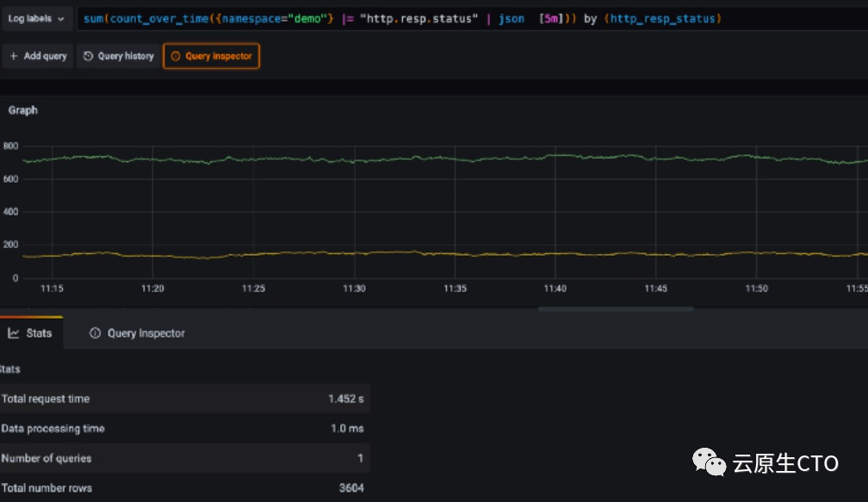The height and width of the screenshot is (502, 868).
Task: Click the info icon in orange Query inspector button
Action: (176, 56)
